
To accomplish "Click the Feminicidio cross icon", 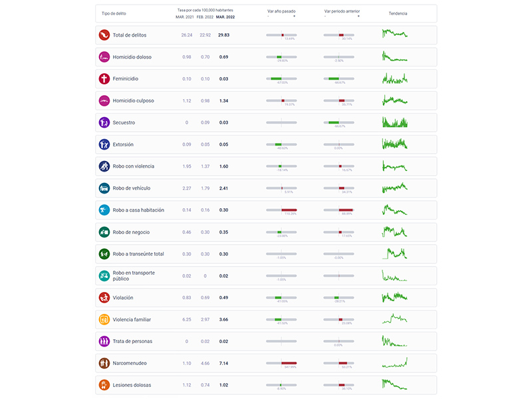I will 104,78.
